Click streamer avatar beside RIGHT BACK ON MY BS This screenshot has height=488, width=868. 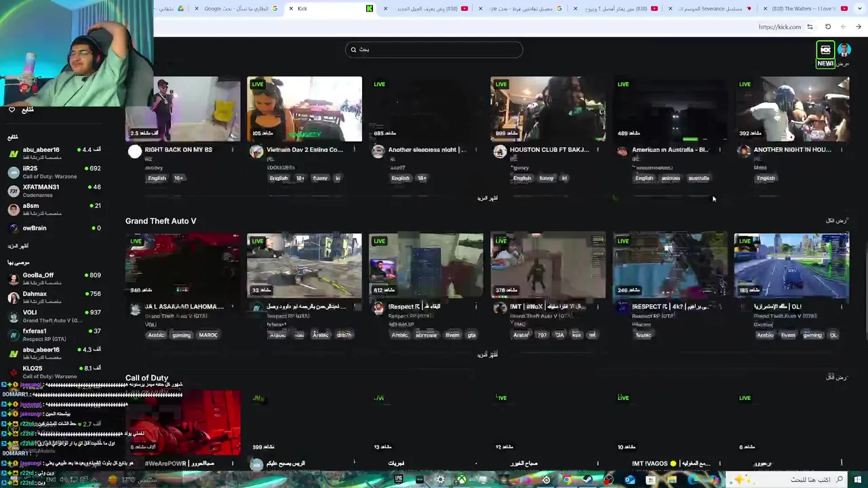pos(135,152)
